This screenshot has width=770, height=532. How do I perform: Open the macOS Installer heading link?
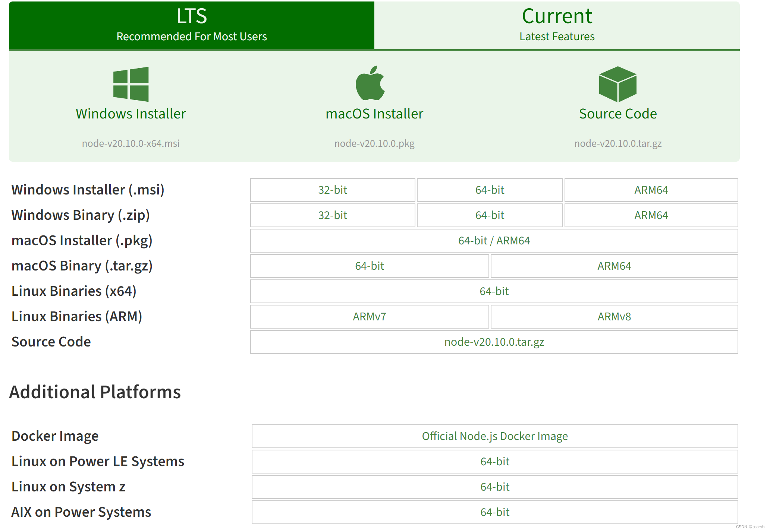pos(374,114)
